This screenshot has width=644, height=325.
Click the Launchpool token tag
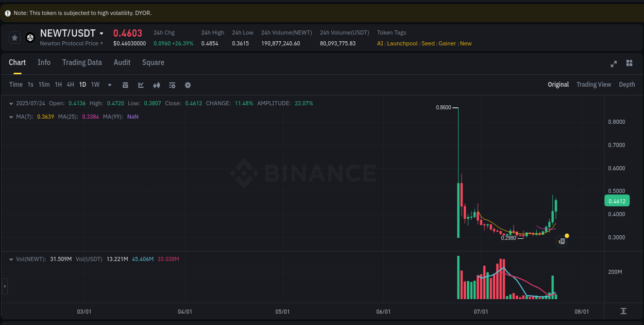[402, 43]
